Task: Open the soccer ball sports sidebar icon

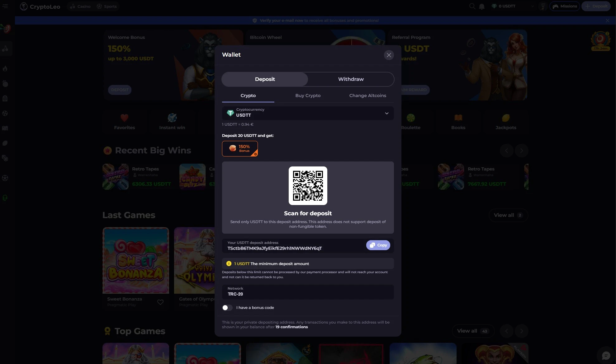Action: (x=5, y=178)
